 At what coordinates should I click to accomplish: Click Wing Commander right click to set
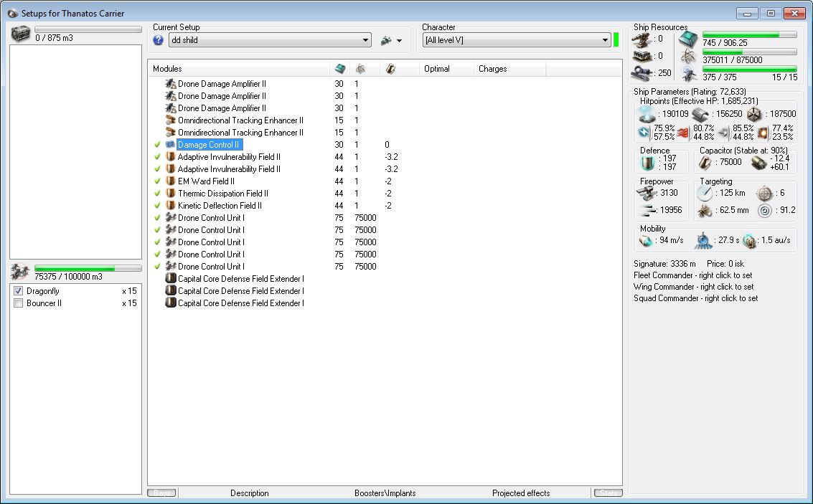694,287
